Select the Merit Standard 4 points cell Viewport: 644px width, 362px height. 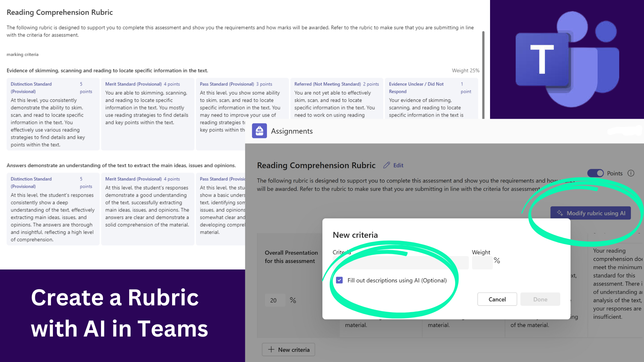coord(147,114)
